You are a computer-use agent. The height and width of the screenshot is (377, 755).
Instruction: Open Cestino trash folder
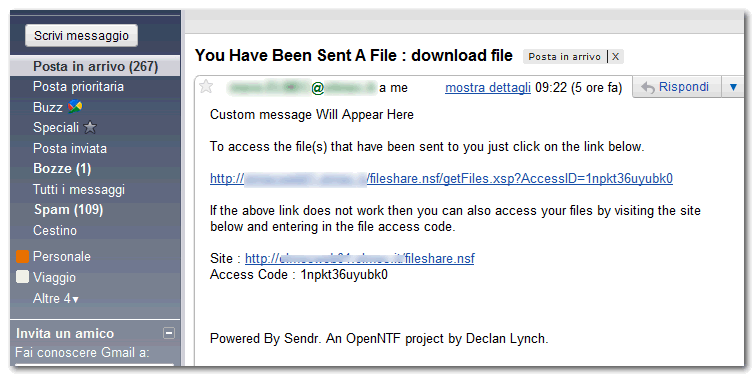55,231
